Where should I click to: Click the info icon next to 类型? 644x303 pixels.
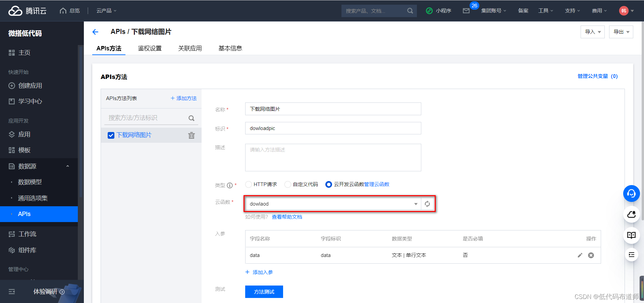[x=230, y=185]
